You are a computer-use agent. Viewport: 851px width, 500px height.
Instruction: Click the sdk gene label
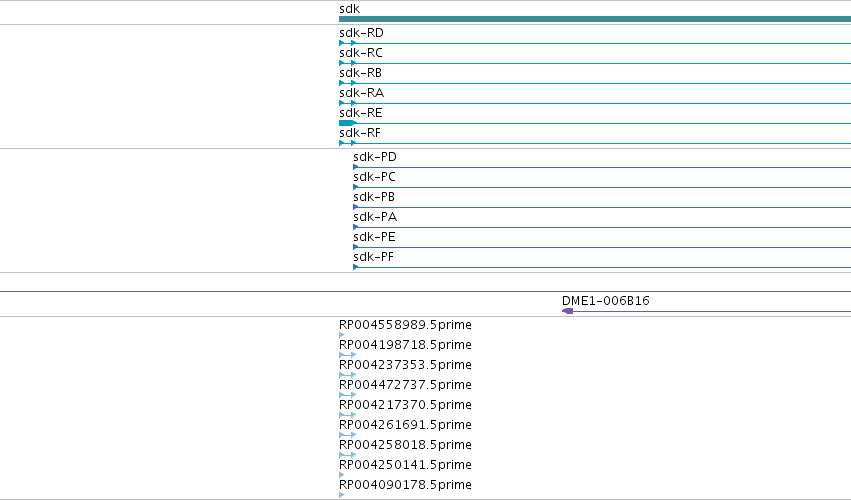coord(350,9)
